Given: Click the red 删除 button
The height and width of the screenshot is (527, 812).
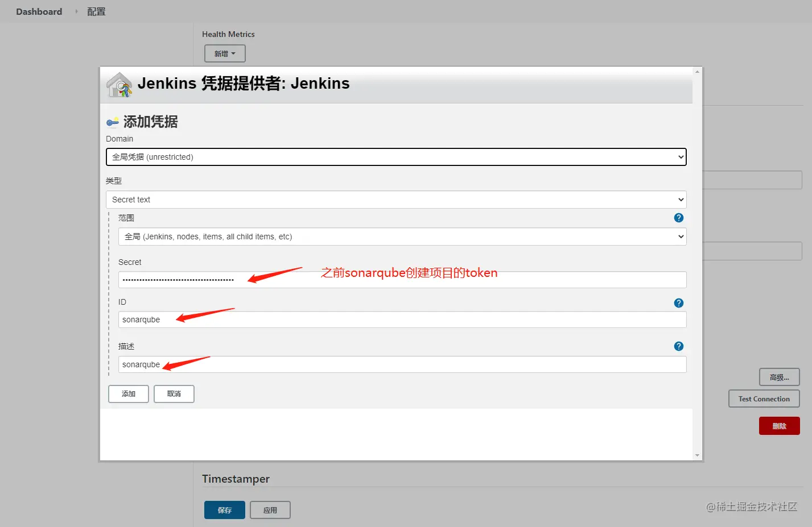Looking at the screenshot, I should [779, 426].
